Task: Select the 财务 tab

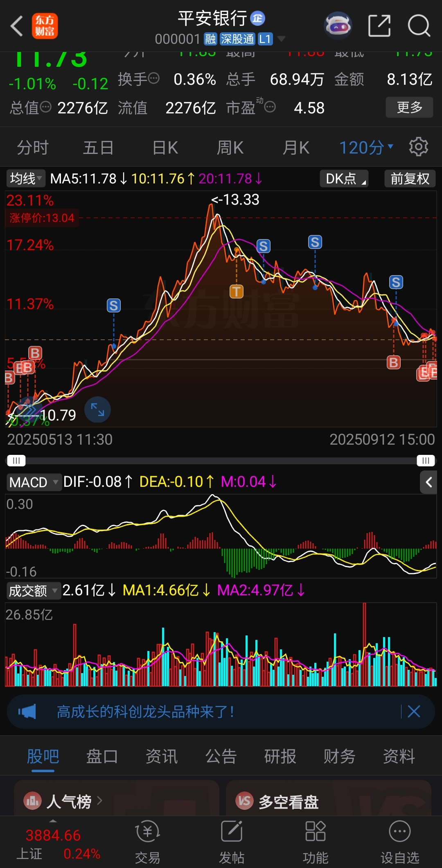Action: point(340,756)
